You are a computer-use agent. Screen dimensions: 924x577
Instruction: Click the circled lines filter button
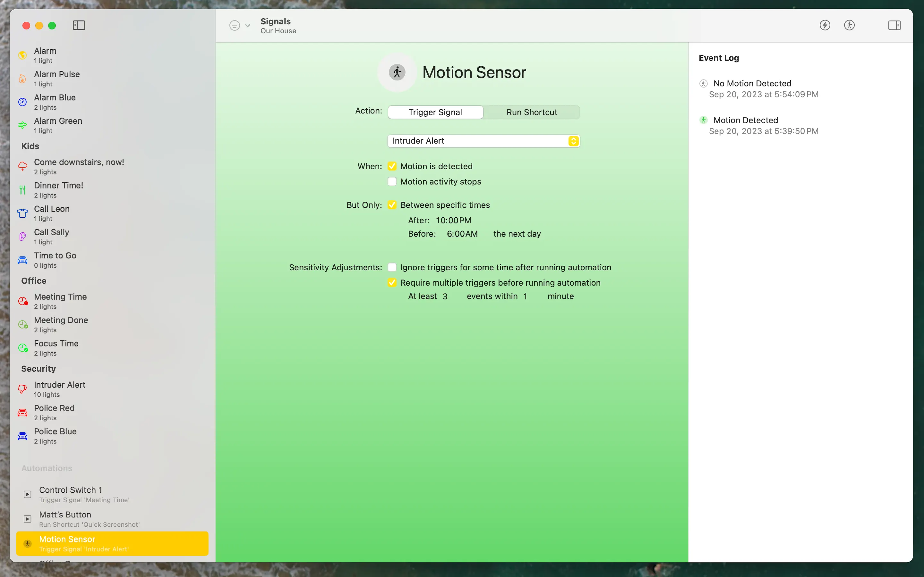(x=235, y=26)
